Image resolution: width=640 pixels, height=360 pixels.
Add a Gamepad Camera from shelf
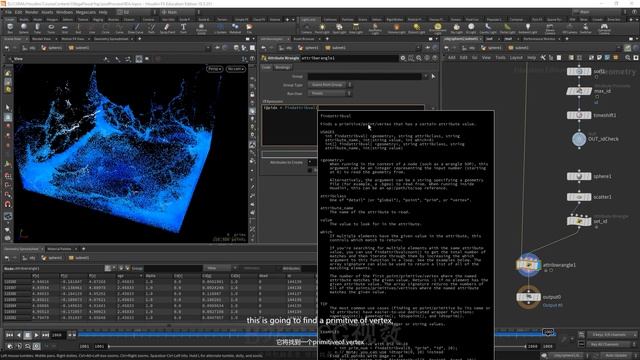click(604, 28)
